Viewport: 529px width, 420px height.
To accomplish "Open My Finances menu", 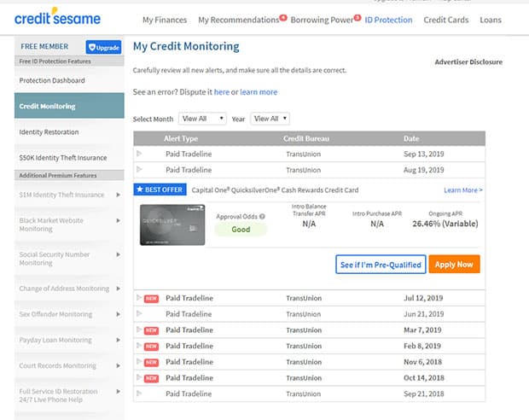I will coord(165,20).
